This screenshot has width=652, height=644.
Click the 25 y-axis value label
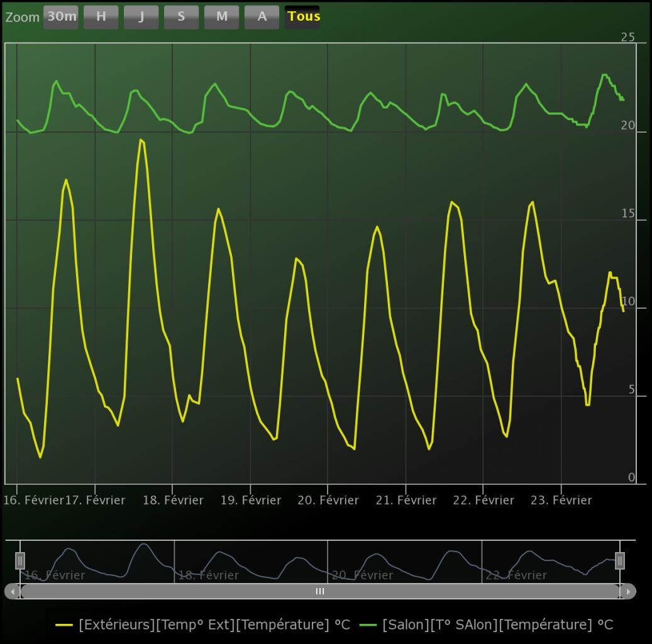click(628, 38)
